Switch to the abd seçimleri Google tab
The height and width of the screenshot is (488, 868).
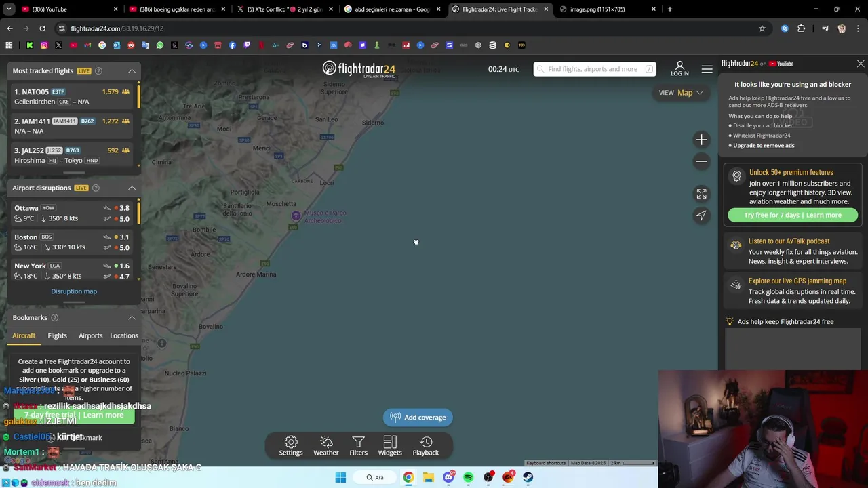392,9
